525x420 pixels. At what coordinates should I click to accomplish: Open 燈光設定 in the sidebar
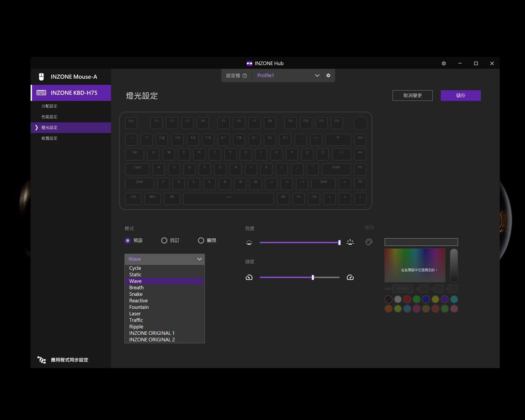71,128
